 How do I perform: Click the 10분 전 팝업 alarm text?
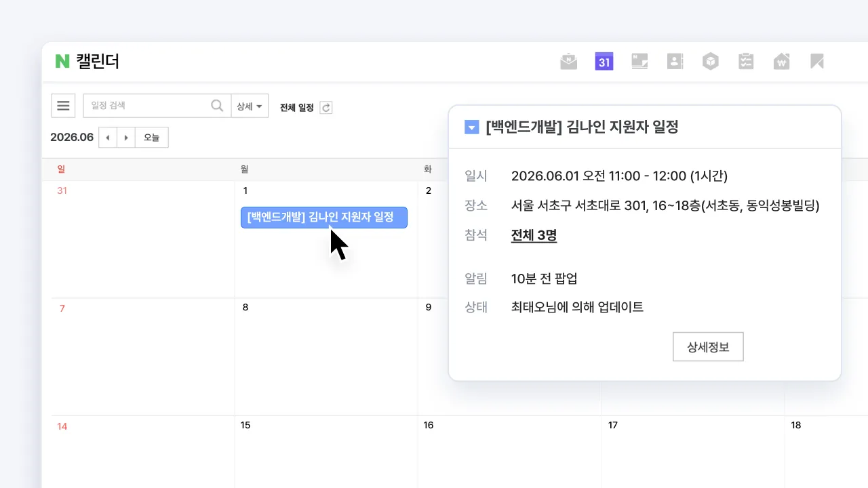coord(545,279)
